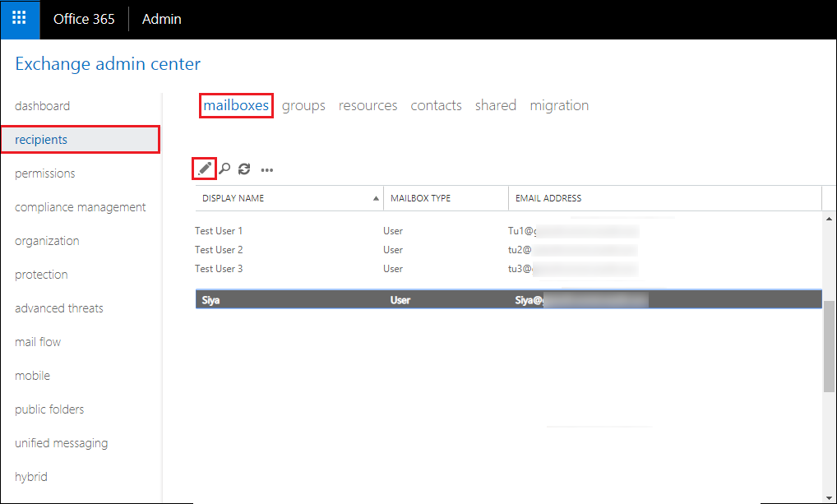Click the MAILBOX TYPE column header
Viewport: 837px width, 504px height.
click(446, 198)
